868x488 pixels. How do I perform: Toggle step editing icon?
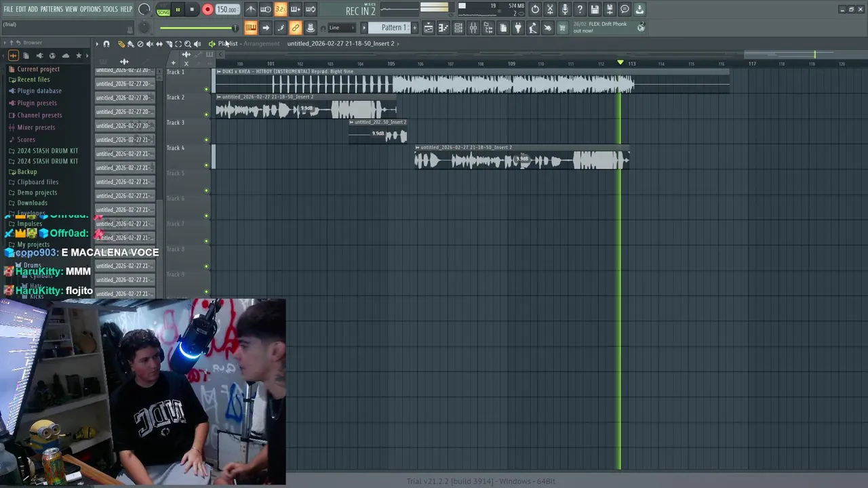click(x=281, y=28)
